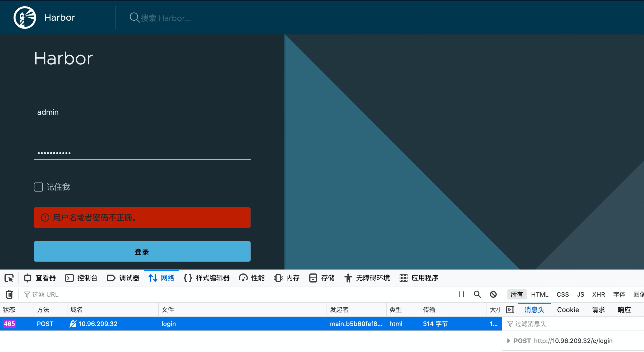Click the funnel icon beside 过滤消息头

click(511, 324)
